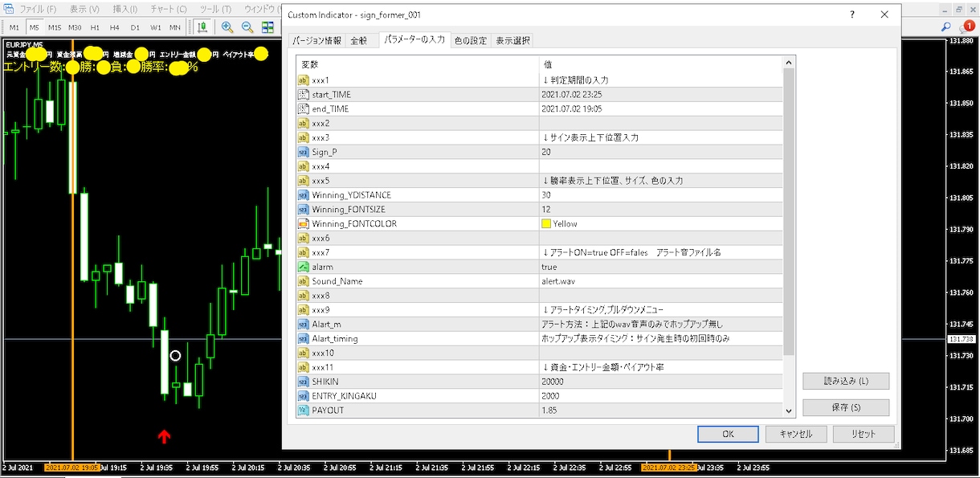Confirm the dialog with OK

pos(728,434)
